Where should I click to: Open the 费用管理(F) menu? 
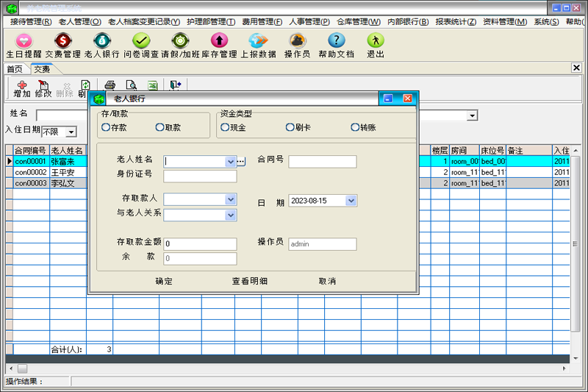pyautogui.click(x=262, y=22)
